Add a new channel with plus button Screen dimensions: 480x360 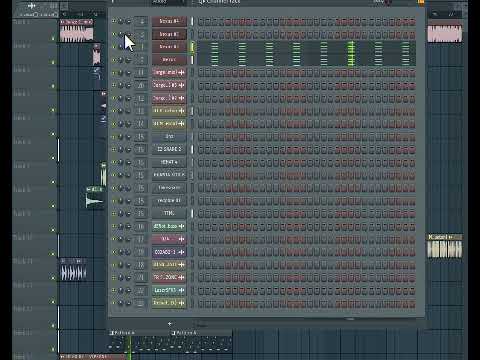coord(169,324)
